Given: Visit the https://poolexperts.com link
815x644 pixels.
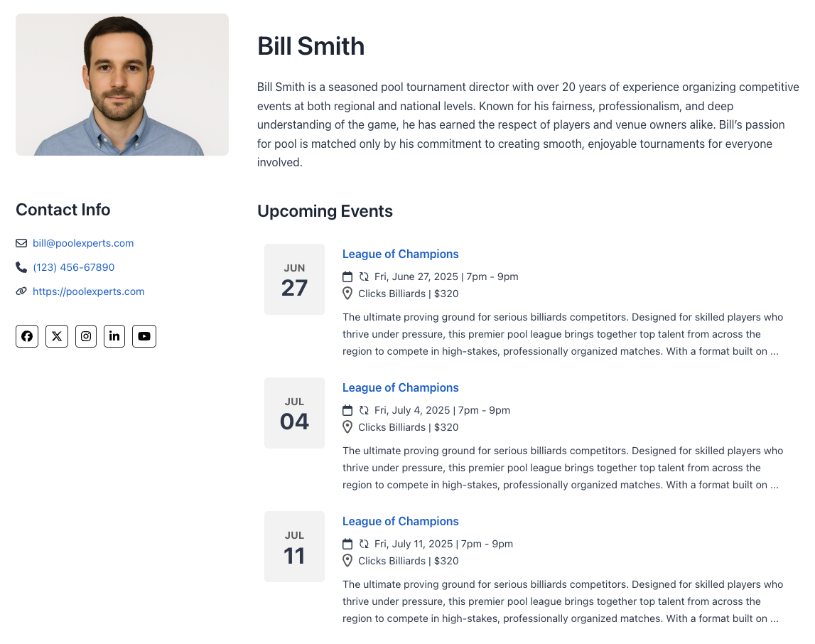Looking at the screenshot, I should (88, 291).
